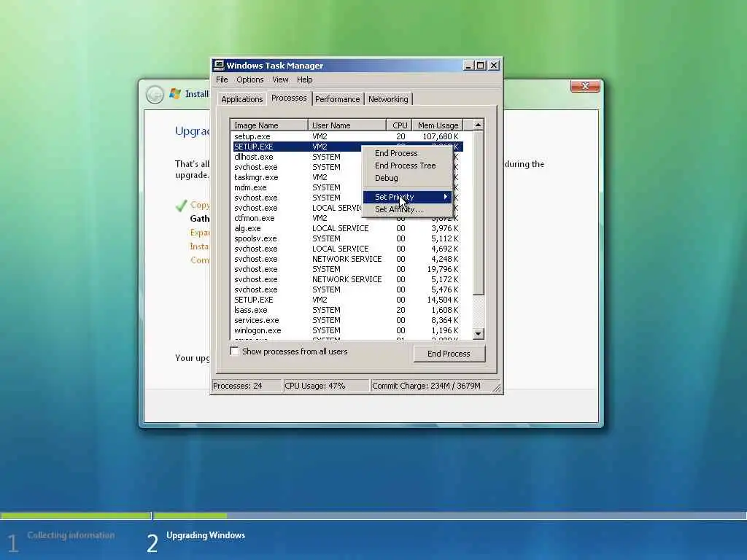The image size is (747, 560).
Task: Click the Task Manager title bar icon
Action: point(219,65)
